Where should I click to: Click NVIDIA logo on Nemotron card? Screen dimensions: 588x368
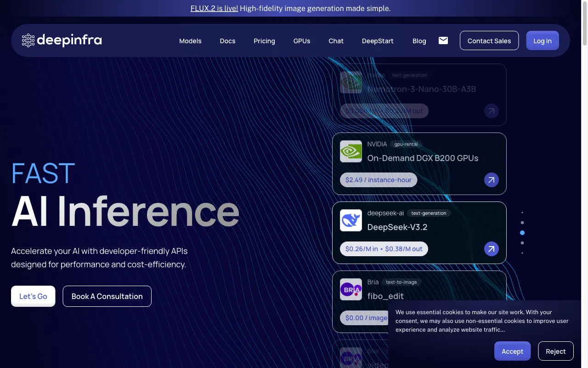351,82
